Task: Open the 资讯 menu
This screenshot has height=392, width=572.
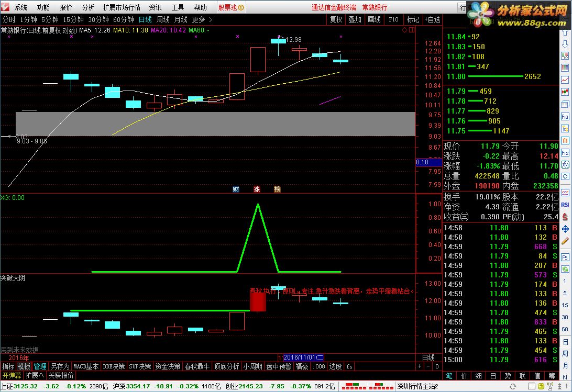Action: (155, 7)
